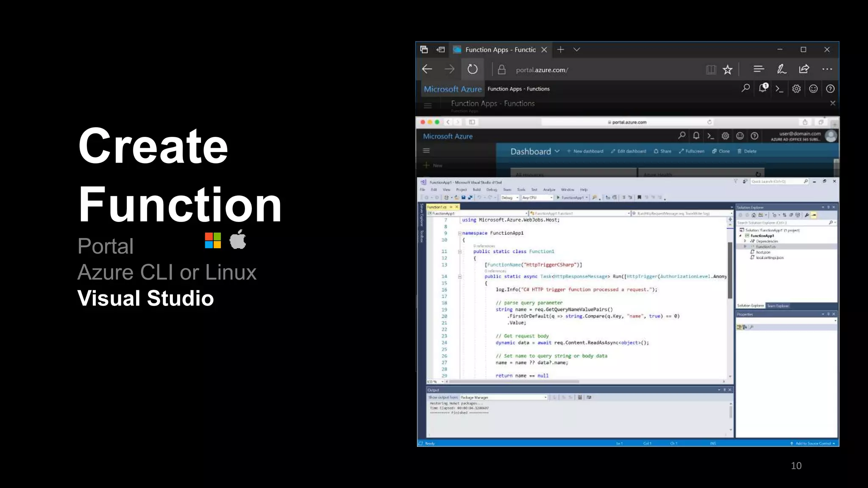Image resolution: width=868 pixels, height=488 pixels.
Task: Open Azure portal search magnifier in Edge window
Action: pos(746,88)
